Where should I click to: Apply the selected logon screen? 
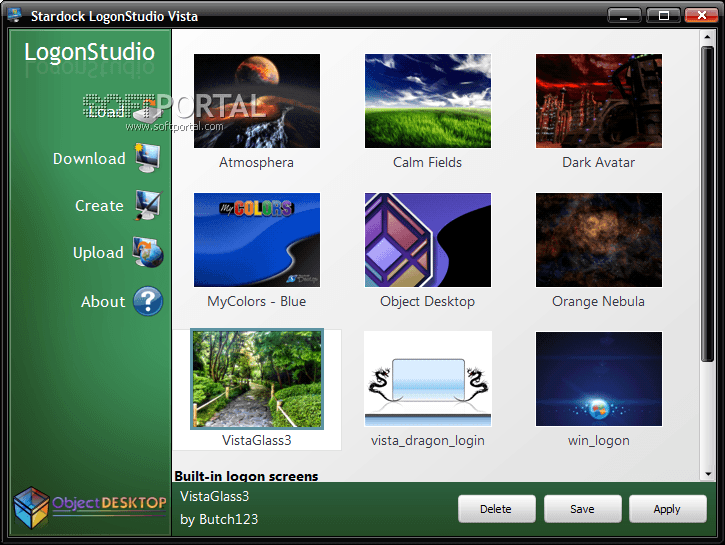point(667,509)
